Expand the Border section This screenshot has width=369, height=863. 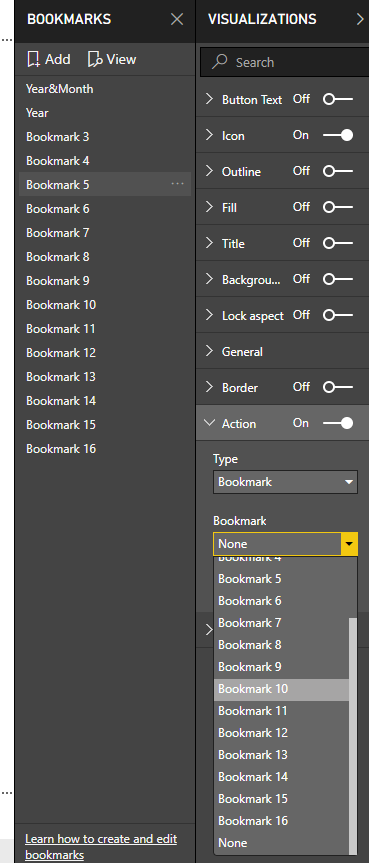click(209, 387)
